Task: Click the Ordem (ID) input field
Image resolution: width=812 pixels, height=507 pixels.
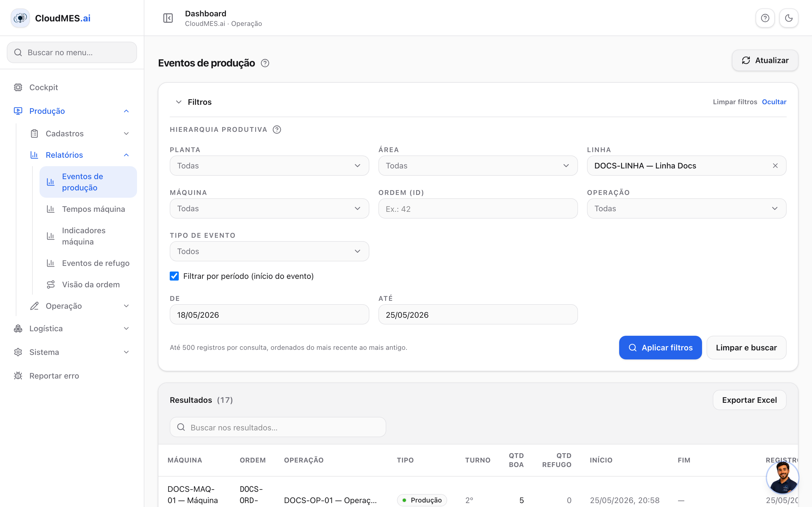Action: (478, 208)
